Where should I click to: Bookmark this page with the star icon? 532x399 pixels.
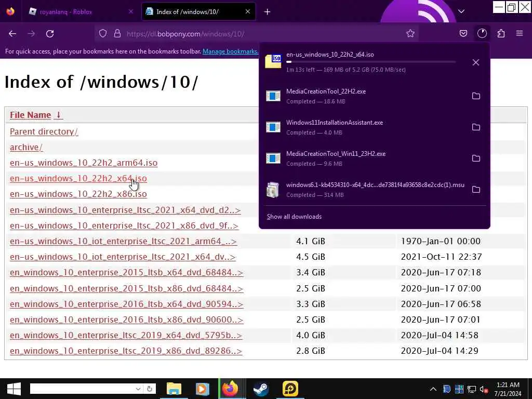[410, 33]
